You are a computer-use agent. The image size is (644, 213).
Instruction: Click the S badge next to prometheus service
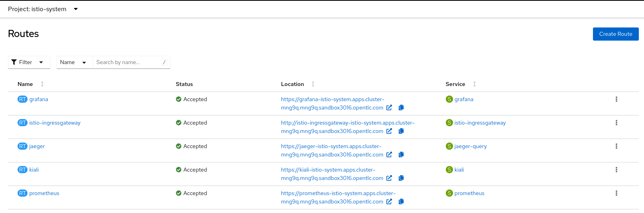coord(449,193)
